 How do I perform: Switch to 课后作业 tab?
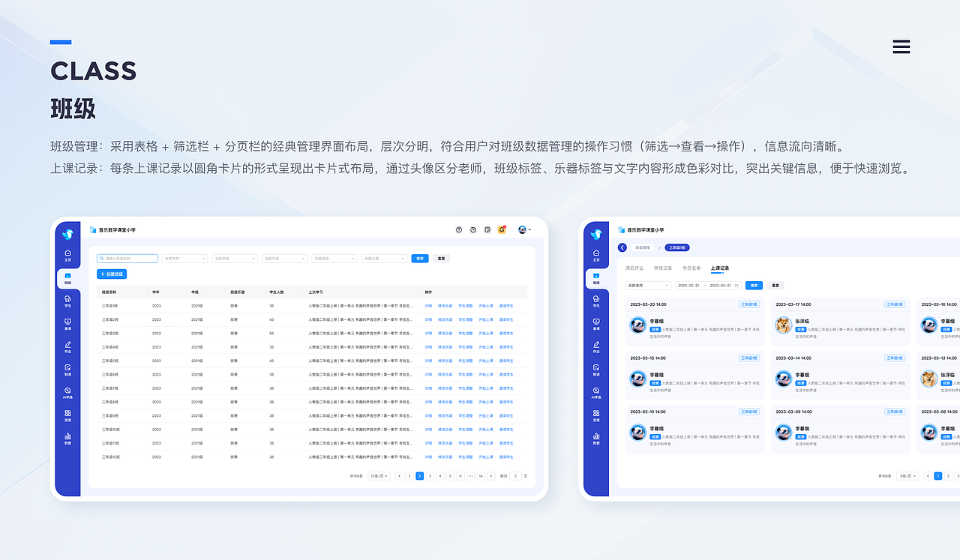click(634, 268)
